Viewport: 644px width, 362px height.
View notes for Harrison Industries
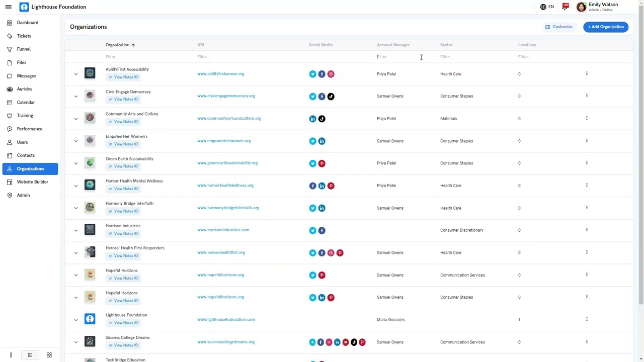point(123,233)
